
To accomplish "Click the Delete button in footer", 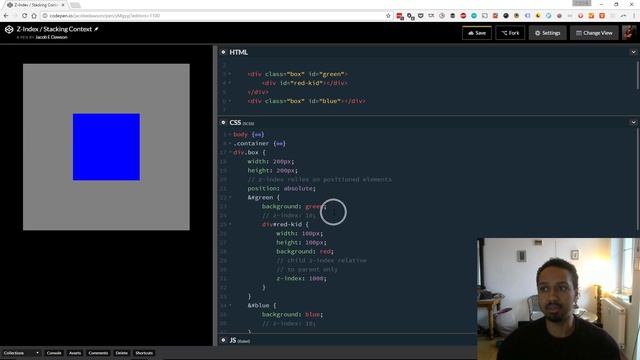I will tap(122, 353).
